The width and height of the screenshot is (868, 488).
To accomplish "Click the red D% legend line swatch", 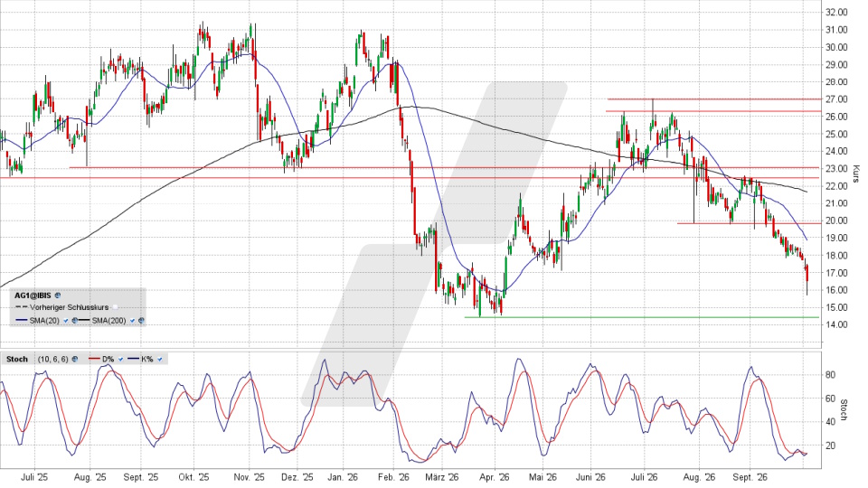I will 94,359.
